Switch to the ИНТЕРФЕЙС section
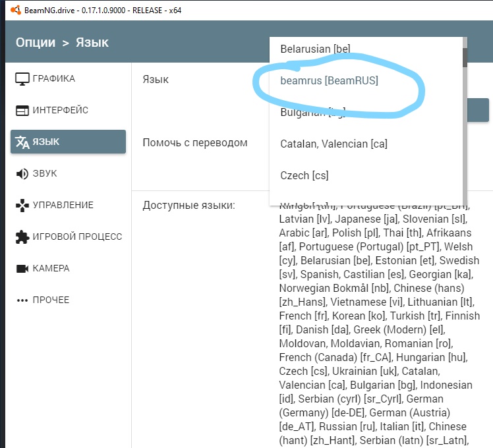 pyautogui.click(x=69, y=110)
